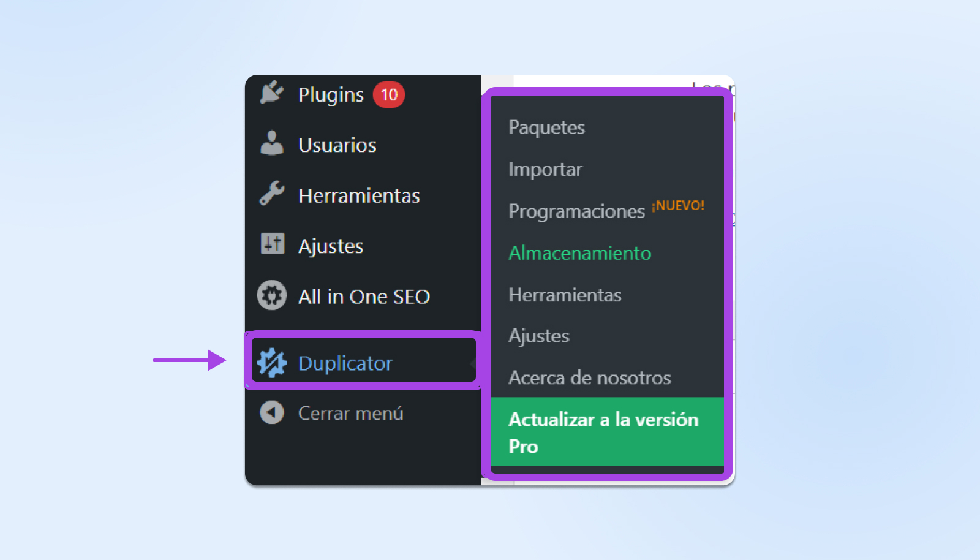Image resolution: width=980 pixels, height=560 pixels.
Task: Click the Duplicator gear icon
Action: click(272, 363)
